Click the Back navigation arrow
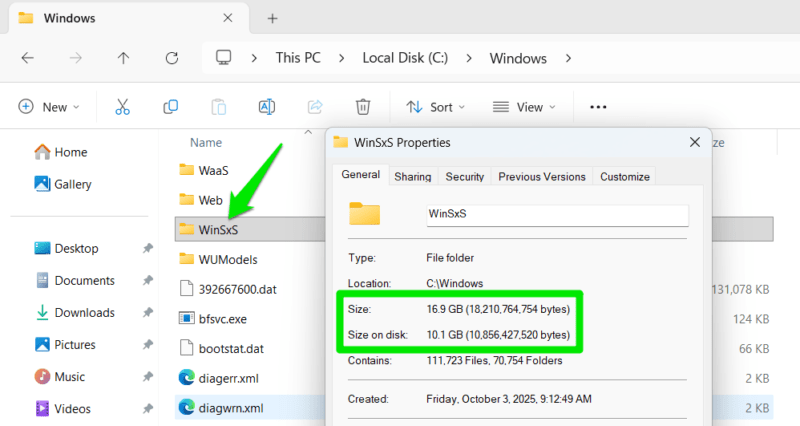The width and height of the screenshot is (800, 426). pos(28,58)
